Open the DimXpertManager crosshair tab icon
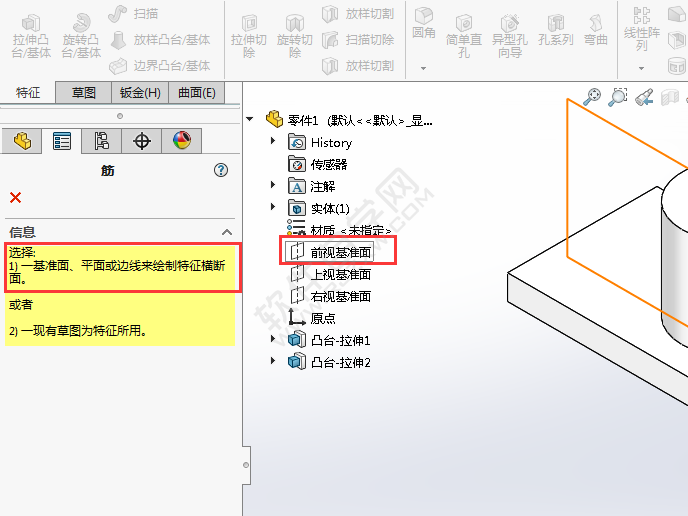 (142, 141)
